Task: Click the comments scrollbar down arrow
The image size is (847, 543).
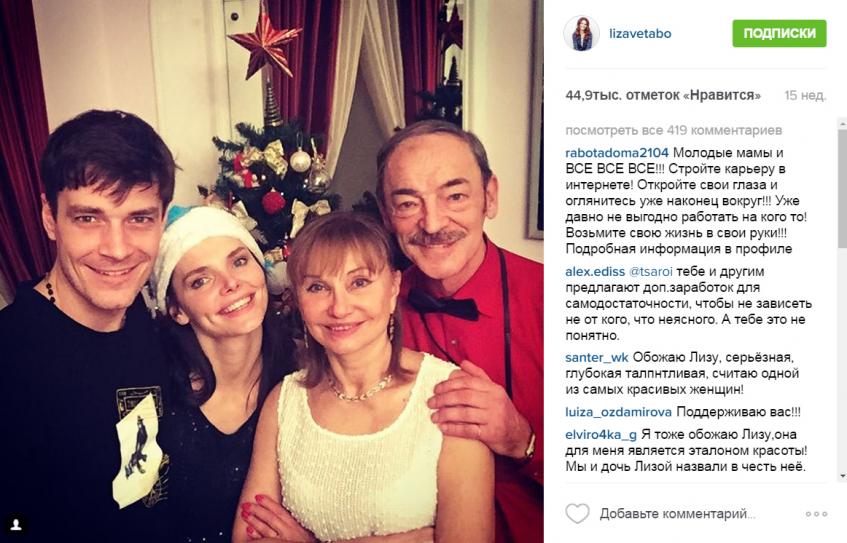Action: pyautogui.click(x=842, y=476)
